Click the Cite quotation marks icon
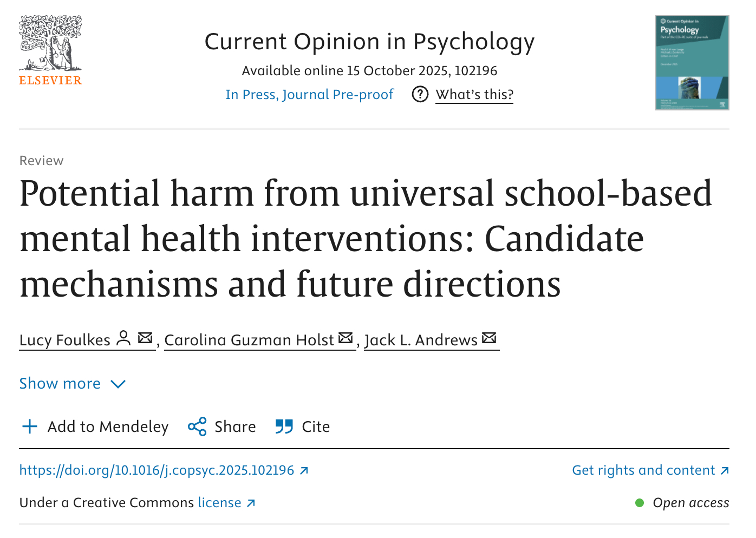The image size is (756, 538). coord(284,427)
